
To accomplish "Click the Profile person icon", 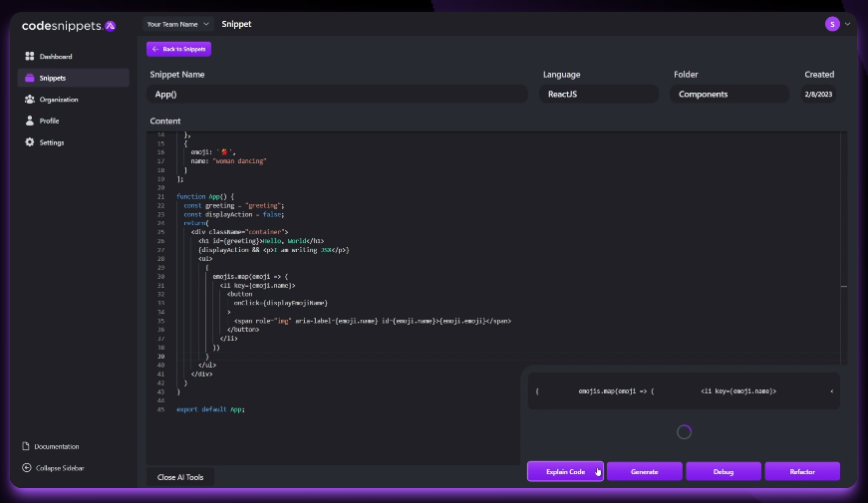I will click(30, 121).
